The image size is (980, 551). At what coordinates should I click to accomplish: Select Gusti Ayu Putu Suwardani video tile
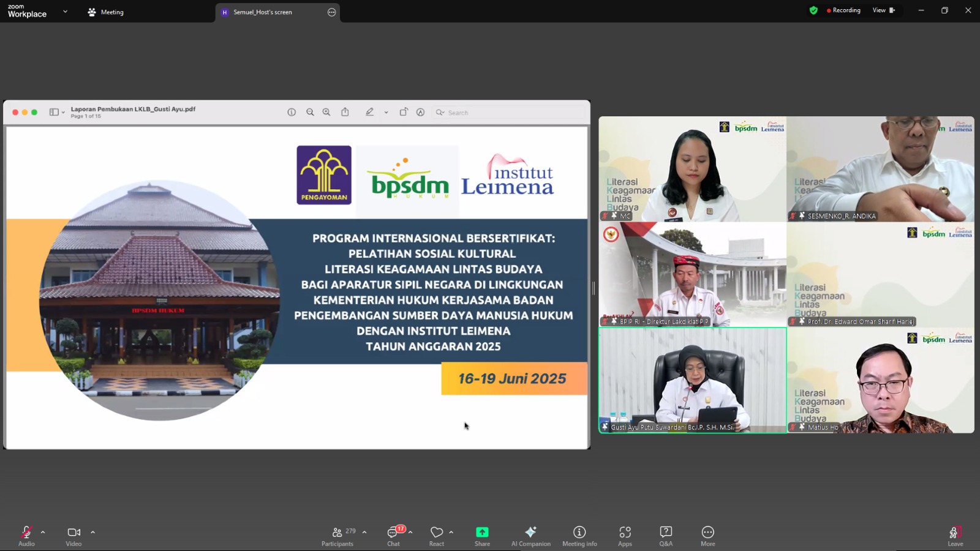coord(693,380)
